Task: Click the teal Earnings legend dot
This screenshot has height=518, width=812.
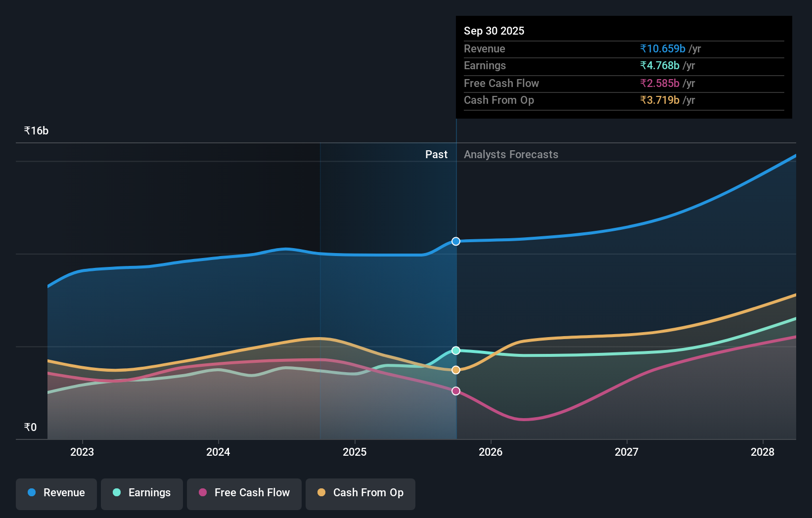Action: 117,493
